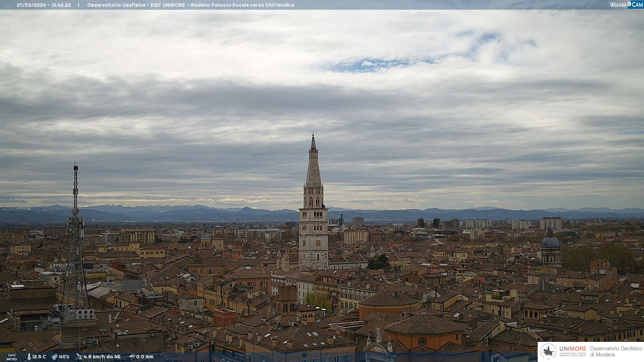This screenshot has width=644, height=362.
Task: Click the 12.6 C temperature reading
Action: (39, 357)
